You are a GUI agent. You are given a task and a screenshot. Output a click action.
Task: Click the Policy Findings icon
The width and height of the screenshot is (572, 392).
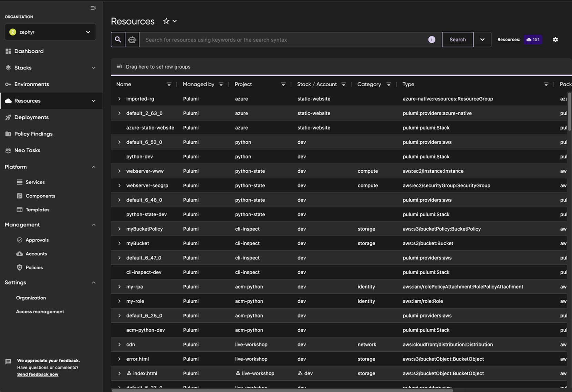pos(8,134)
